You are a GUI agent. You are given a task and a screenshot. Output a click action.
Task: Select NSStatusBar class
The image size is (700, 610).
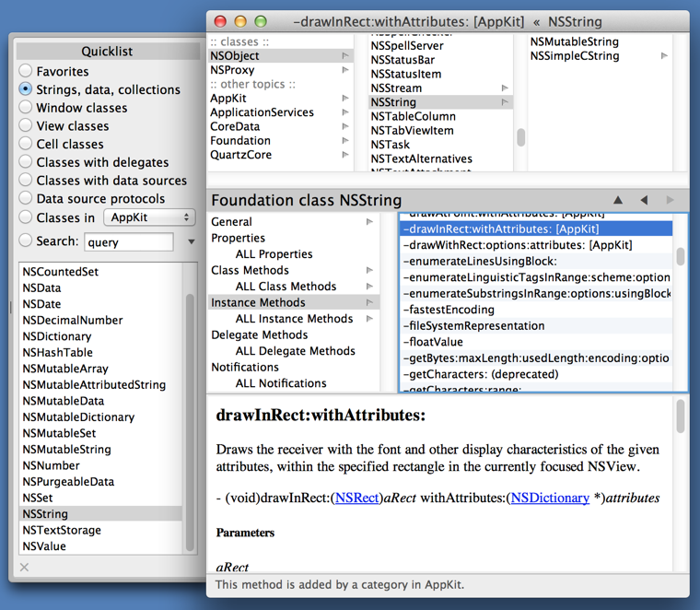tap(441, 60)
